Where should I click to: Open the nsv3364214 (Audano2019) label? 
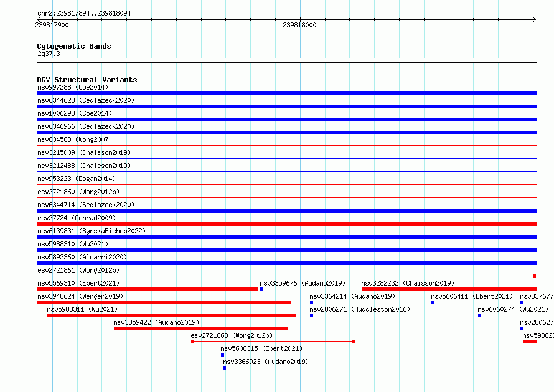(352, 296)
